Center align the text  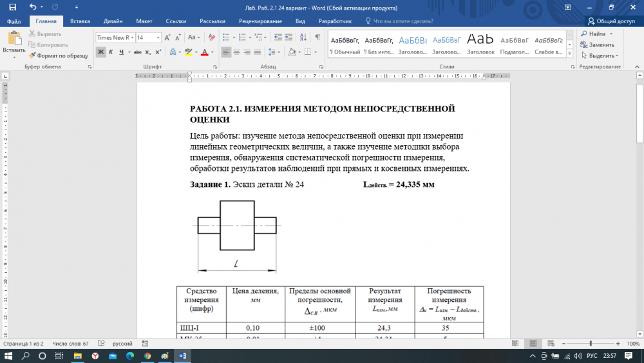click(236, 52)
